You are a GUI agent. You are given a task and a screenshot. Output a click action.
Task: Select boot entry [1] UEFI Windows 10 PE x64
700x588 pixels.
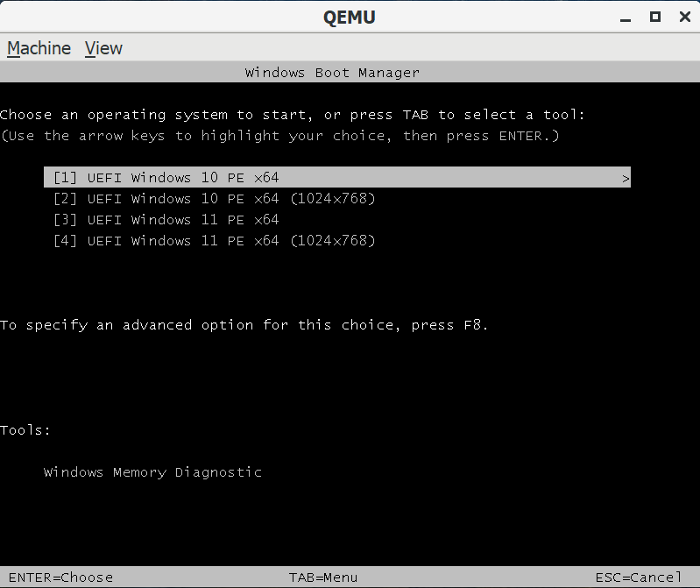pos(337,177)
